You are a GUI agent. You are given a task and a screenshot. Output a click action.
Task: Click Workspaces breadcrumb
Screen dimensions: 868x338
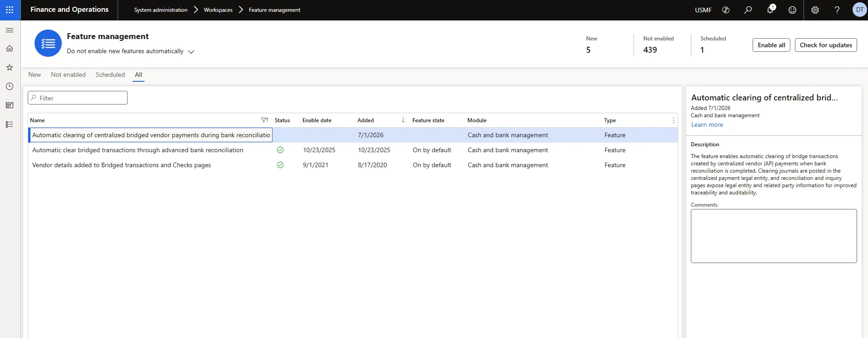tap(218, 10)
